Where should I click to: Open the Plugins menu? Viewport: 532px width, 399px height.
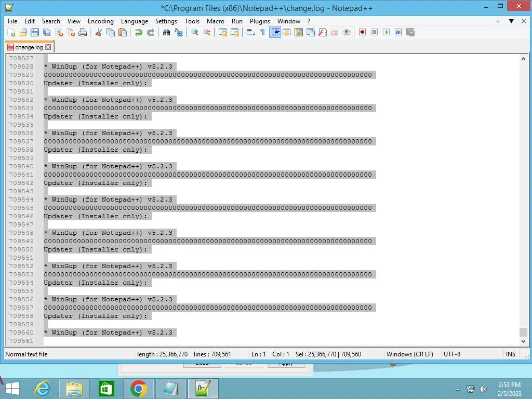tap(260, 21)
